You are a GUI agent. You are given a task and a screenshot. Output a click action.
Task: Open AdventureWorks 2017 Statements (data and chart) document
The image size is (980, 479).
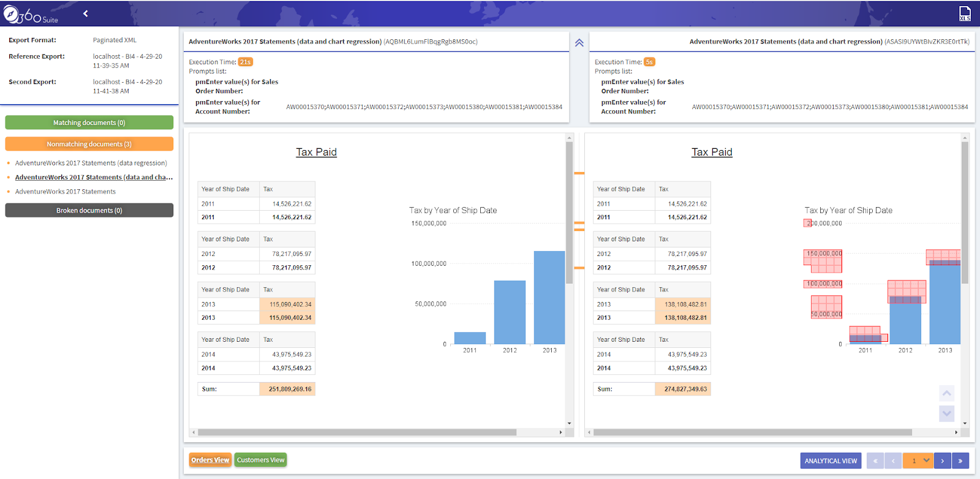(94, 177)
